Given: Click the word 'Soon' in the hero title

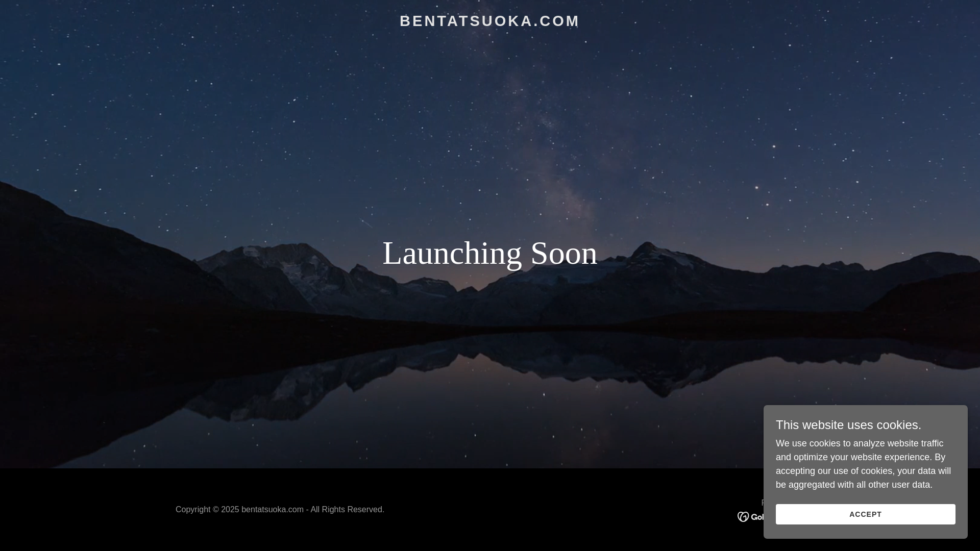Looking at the screenshot, I should [x=563, y=253].
